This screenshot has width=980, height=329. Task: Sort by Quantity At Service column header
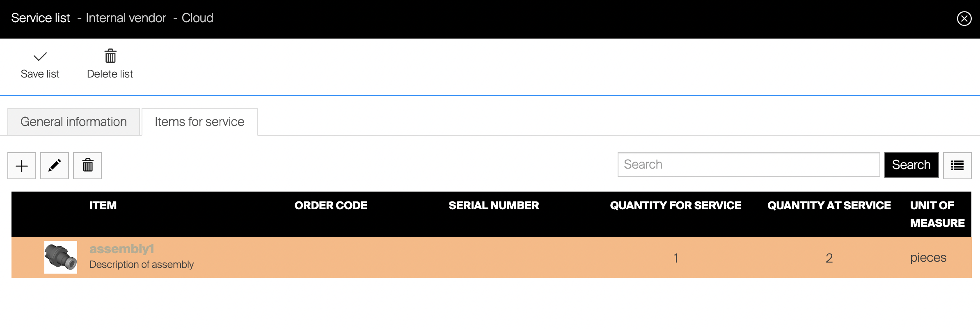coord(829,206)
